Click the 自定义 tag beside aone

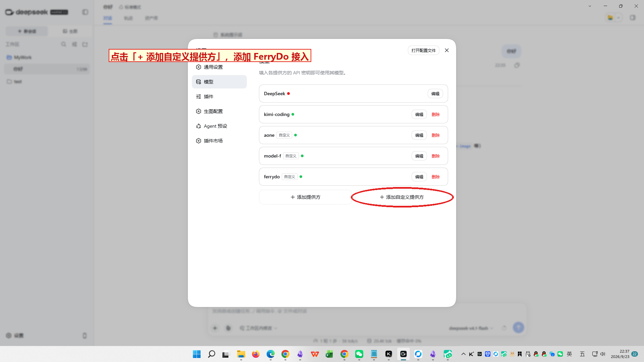pyautogui.click(x=284, y=135)
